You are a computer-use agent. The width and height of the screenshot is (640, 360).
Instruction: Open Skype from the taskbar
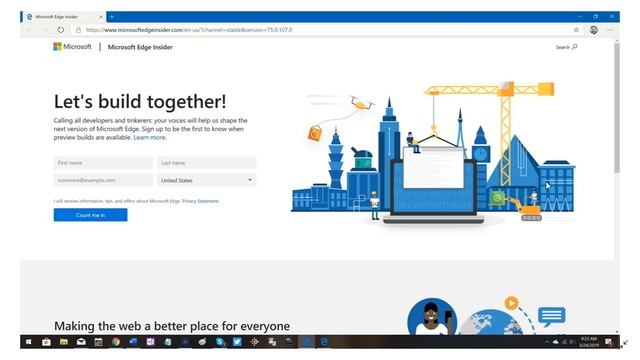(220, 342)
